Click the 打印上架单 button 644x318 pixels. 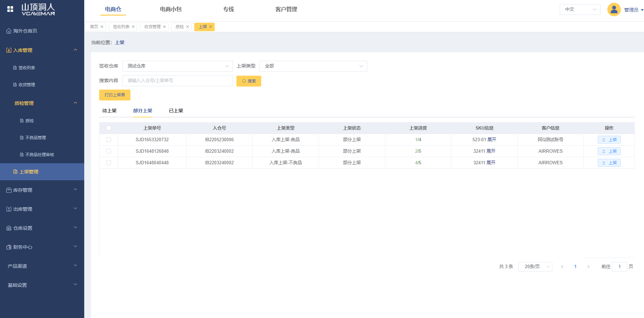coord(115,95)
